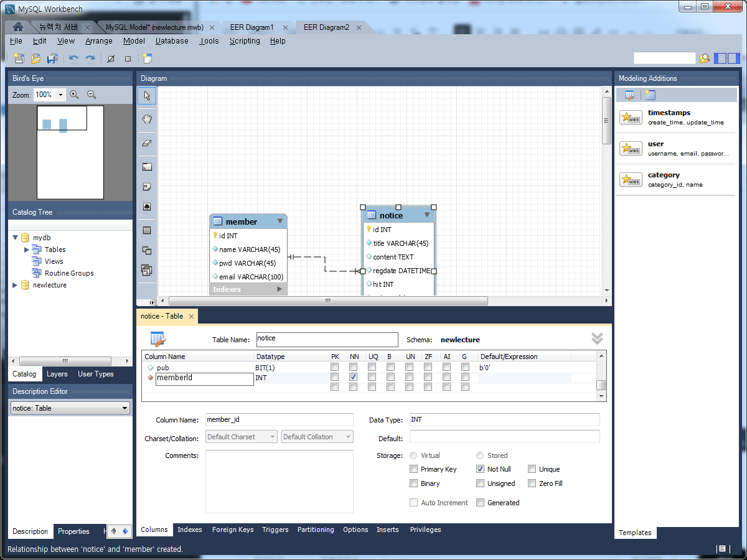Screen dimensions: 747x560
Task: Click the open model folder icon
Action: click(35, 58)
